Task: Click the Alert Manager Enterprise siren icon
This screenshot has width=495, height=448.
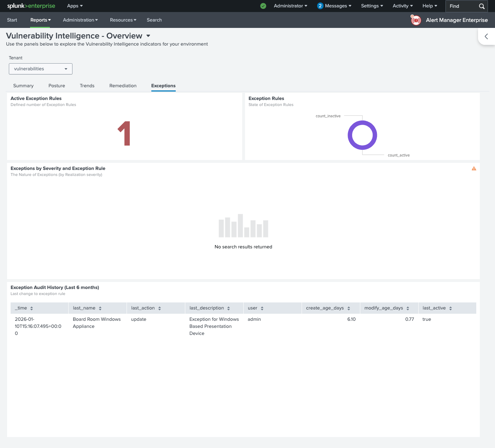Action: 415,20
